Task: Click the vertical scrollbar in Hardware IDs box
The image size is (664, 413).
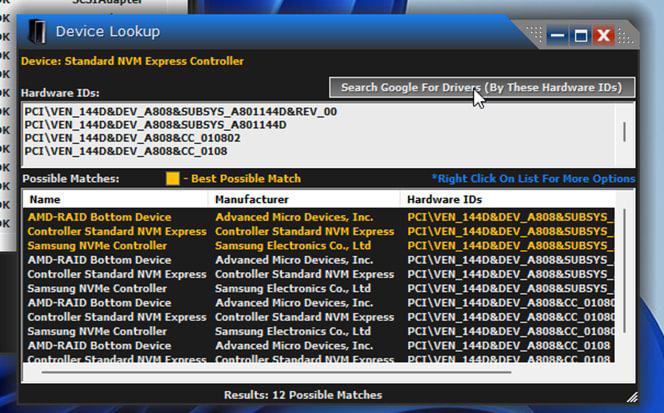Action: click(625, 132)
